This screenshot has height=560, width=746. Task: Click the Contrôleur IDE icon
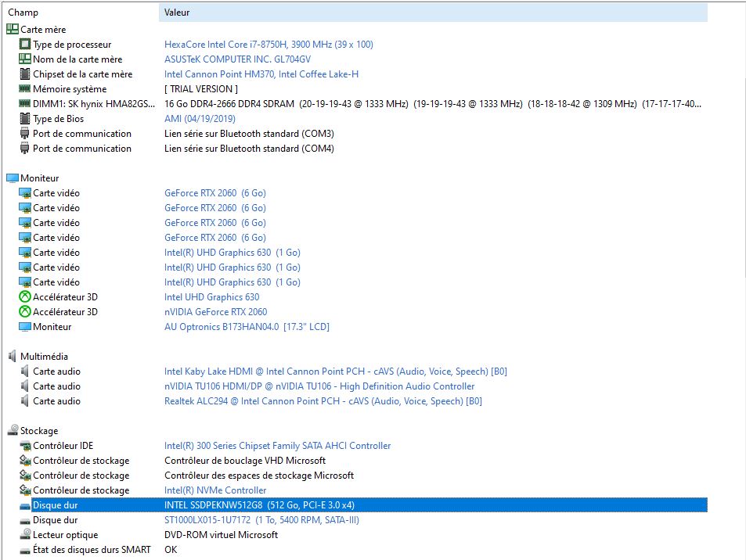click(x=25, y=446)
